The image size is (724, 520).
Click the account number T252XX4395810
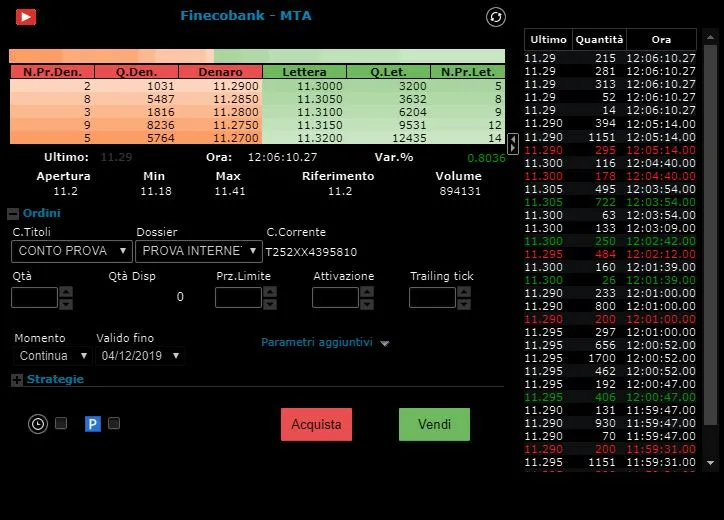pos(311,252)
